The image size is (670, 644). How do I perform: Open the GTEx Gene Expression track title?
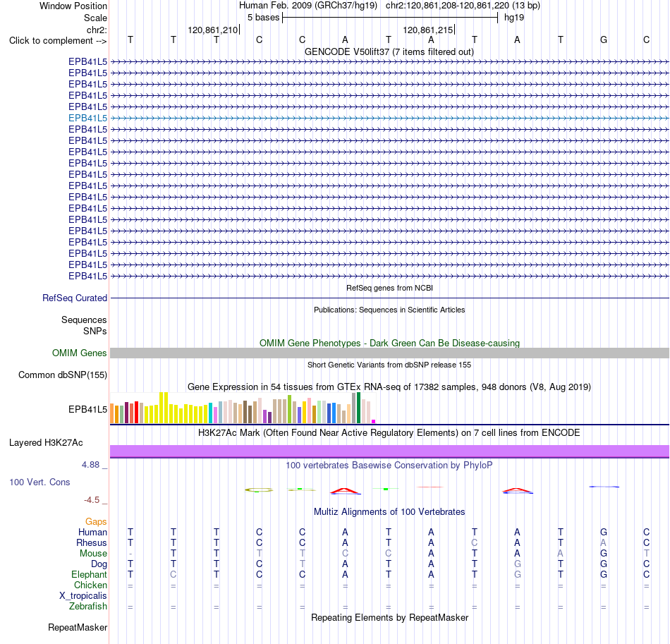point(389,387)
